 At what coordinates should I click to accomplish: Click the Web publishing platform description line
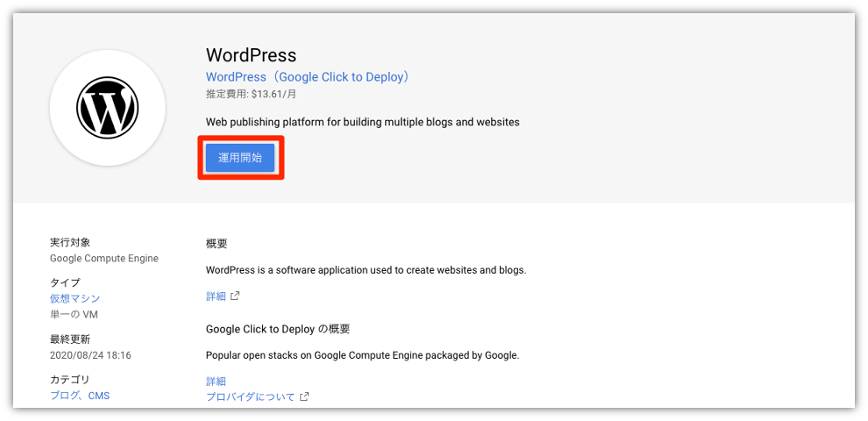[x=363, y=123]
